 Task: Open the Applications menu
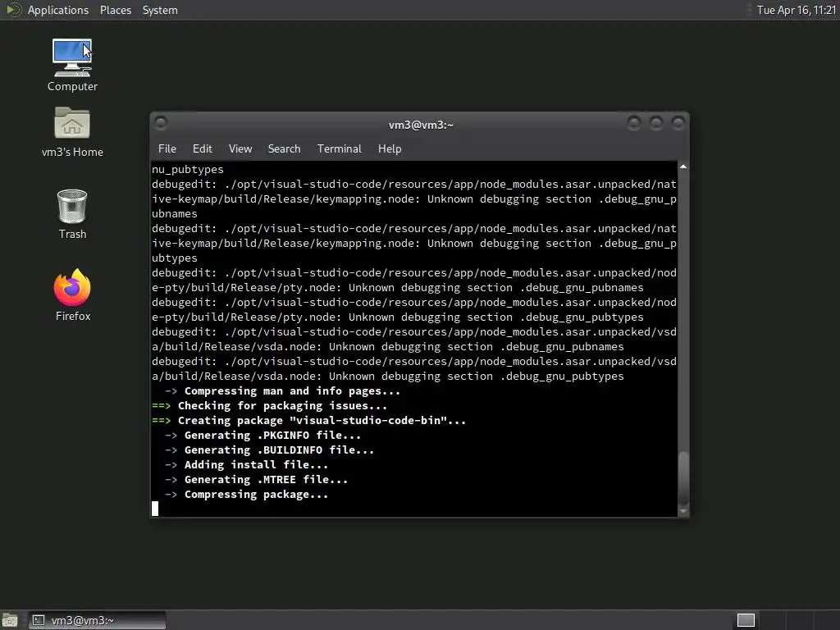click(58, 10)
